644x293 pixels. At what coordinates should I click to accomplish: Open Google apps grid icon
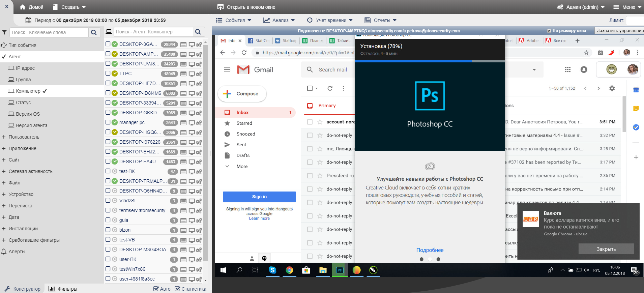click(568, 69)
